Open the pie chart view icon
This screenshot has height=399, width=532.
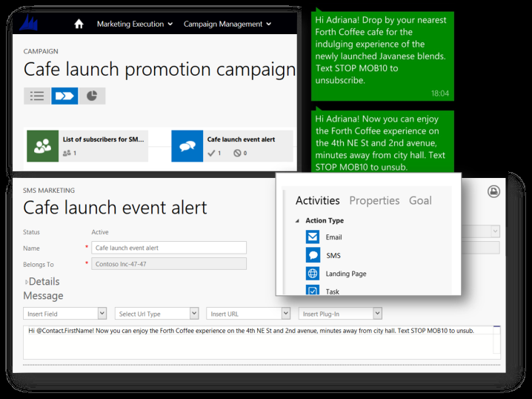(x=92, y=96)
